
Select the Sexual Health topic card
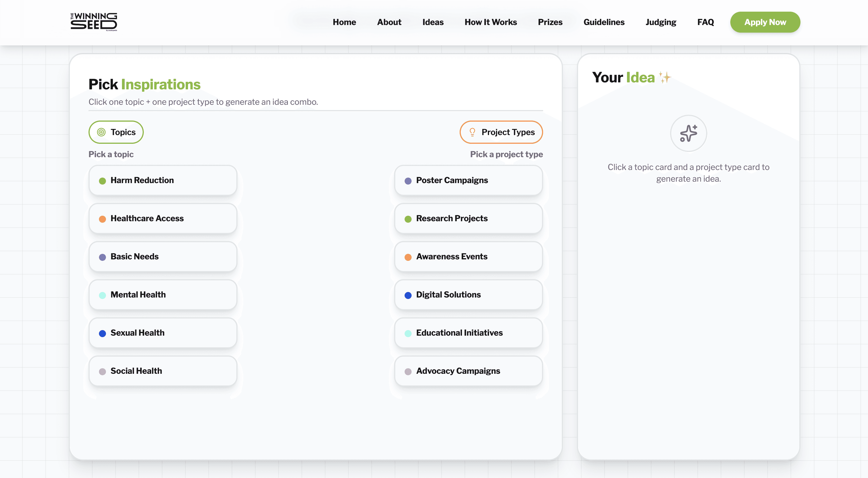(x=163, y=333)
